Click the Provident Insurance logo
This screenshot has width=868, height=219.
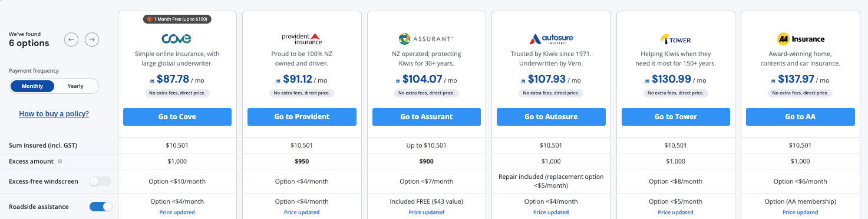click(302, 39)
